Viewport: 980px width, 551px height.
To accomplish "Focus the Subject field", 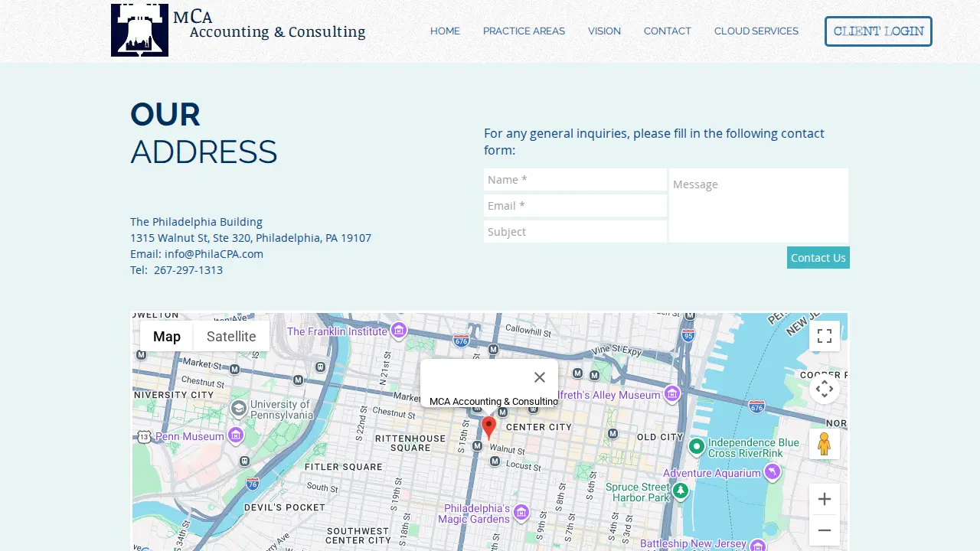I will tap(575, 232).
